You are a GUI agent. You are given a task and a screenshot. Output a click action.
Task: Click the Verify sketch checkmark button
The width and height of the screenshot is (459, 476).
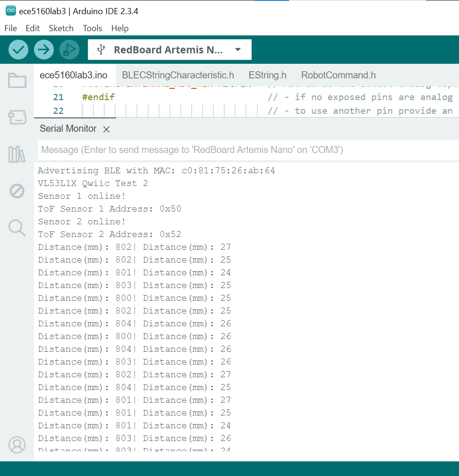click(18, 50)
